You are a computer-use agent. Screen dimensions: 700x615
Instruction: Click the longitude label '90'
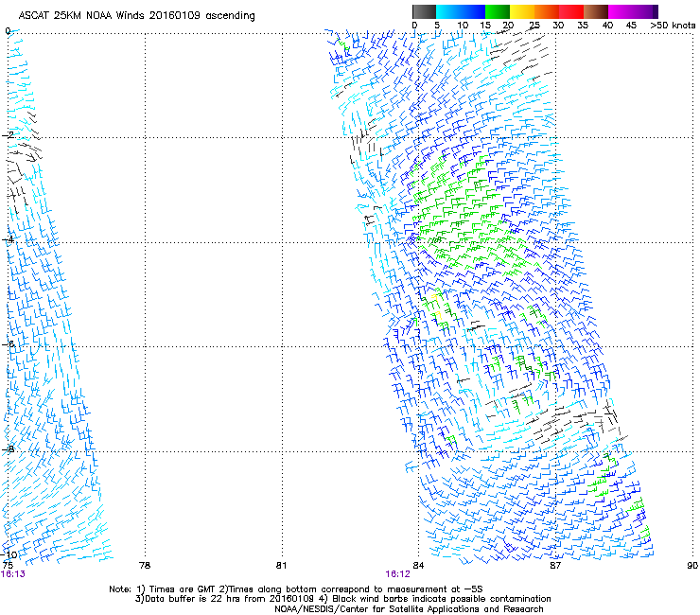coord(692,566)
